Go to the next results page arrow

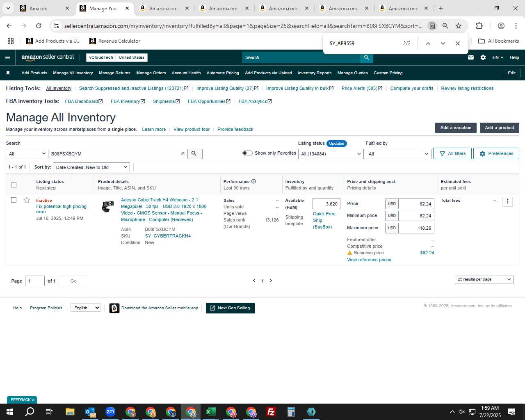coord(271,281)
